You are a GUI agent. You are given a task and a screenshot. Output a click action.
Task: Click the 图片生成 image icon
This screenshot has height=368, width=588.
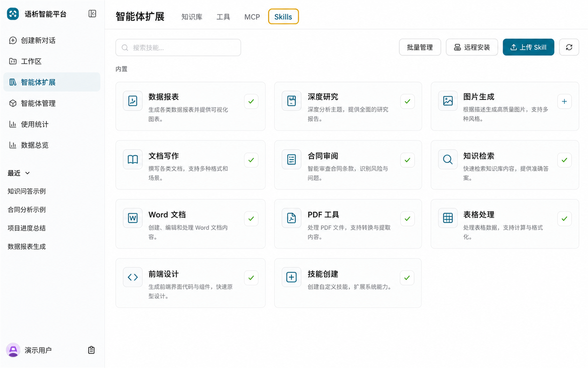pyautogui.click(x=448, y=101)
